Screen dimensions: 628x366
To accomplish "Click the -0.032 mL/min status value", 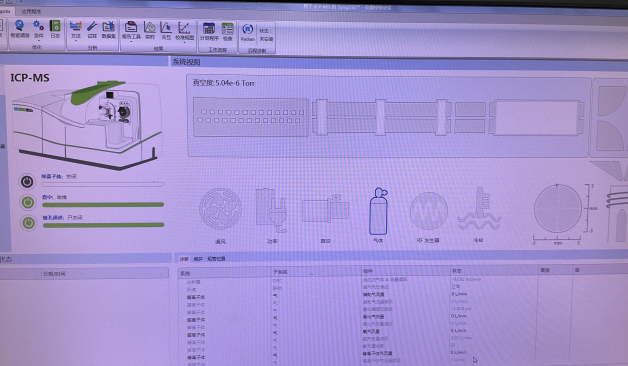I will [x=467, y=279].
